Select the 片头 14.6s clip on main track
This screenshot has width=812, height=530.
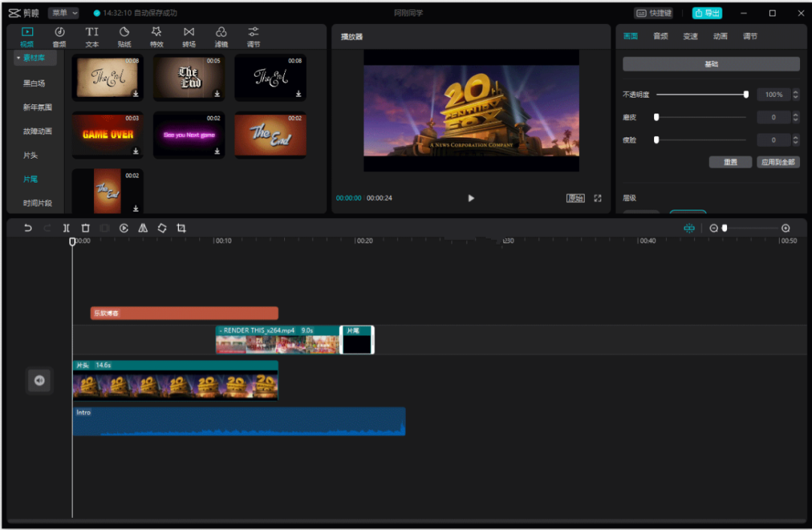(175, 380)
